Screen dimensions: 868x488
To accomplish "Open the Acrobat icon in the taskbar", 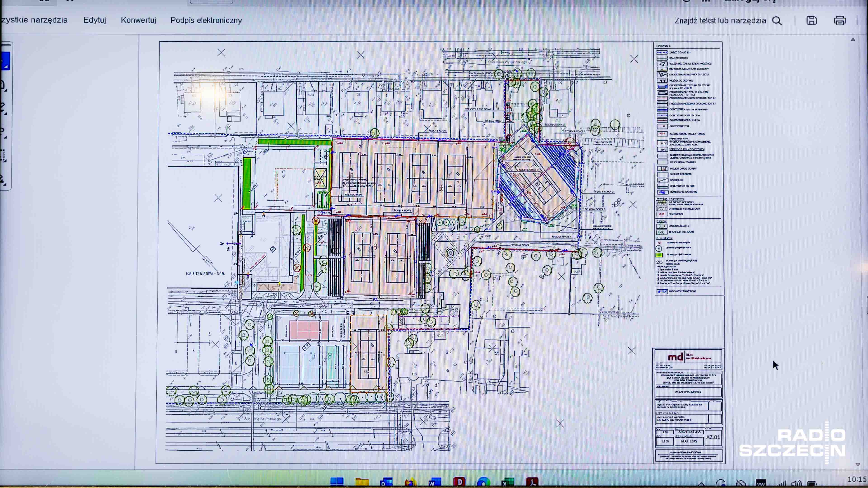I will (x=532, y=482).
